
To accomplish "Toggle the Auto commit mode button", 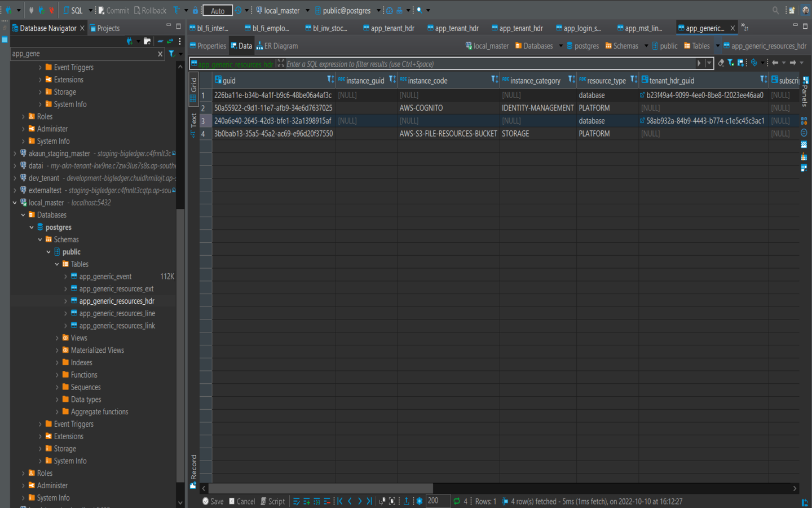I will pos(218,11).
